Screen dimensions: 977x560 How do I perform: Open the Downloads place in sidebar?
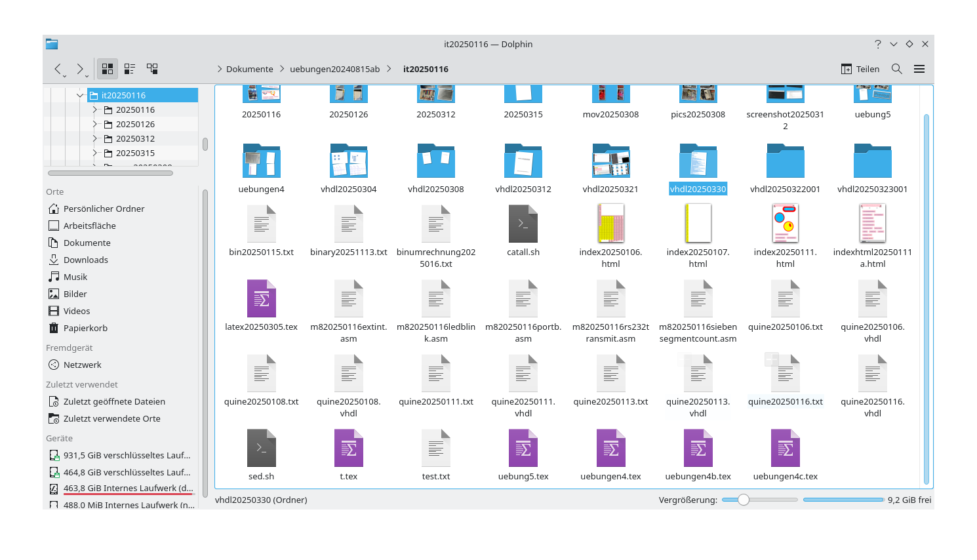tap(85, 260)
